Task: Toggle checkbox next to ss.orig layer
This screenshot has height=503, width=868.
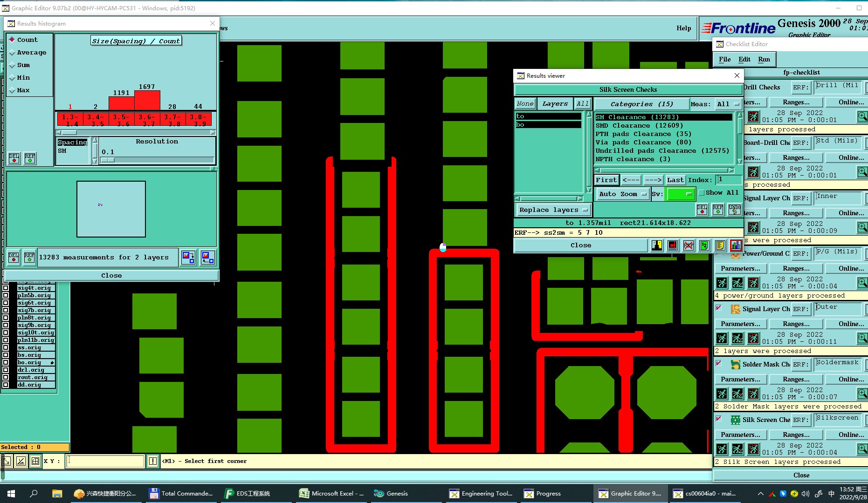Action: (x=6, y=347)
